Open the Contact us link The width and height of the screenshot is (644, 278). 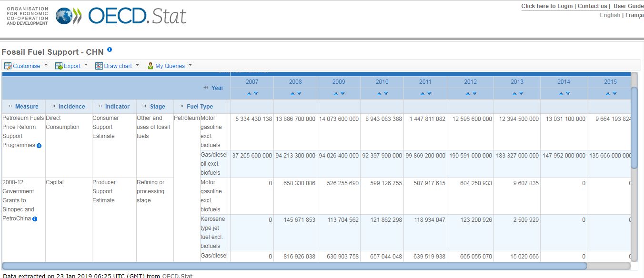coord(592,6)
